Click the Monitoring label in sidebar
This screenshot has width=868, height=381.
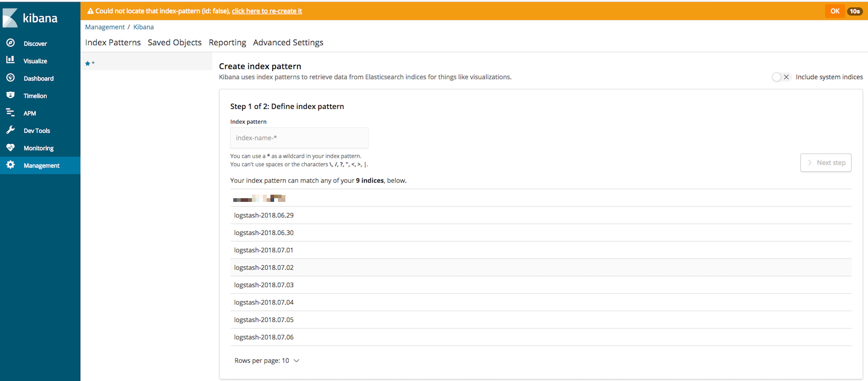(x=39, y=148)
